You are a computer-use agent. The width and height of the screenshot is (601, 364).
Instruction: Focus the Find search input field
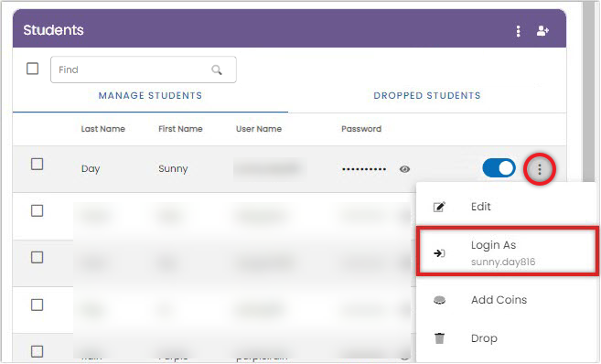pos(144,70)
